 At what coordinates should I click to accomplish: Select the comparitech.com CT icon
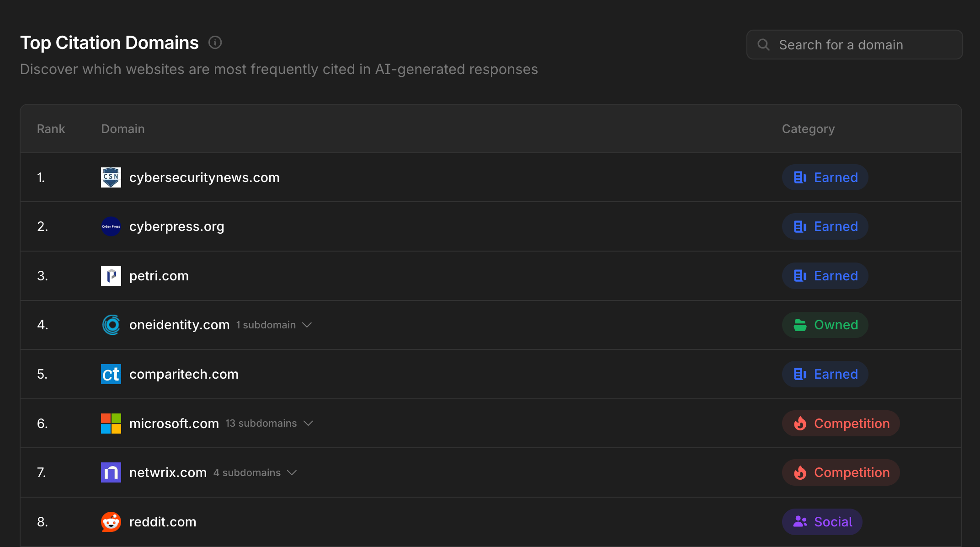click(x=111, y=374)
